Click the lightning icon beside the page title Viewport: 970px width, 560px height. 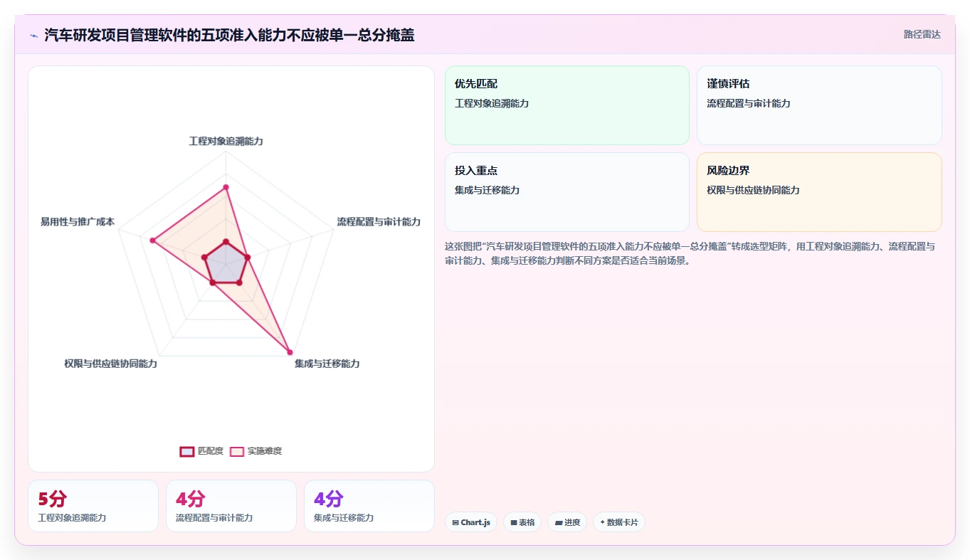click(34, 35)
